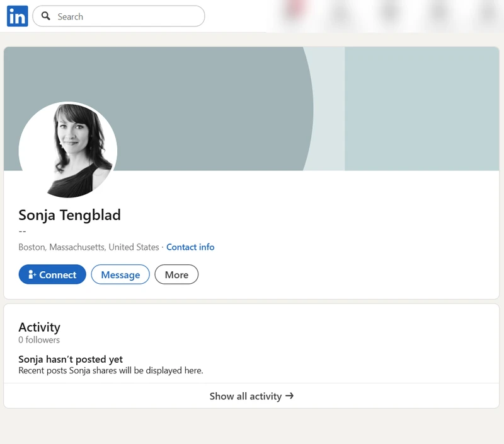
Task: Click the LinkedIn logo icon
Action: point(18,16)
